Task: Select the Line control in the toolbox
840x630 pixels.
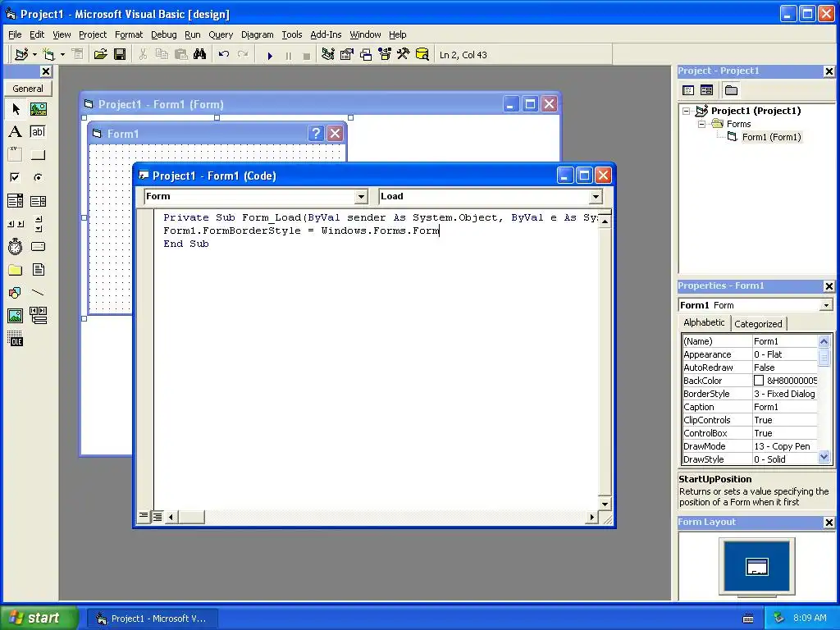Action: tap(38, 293)
